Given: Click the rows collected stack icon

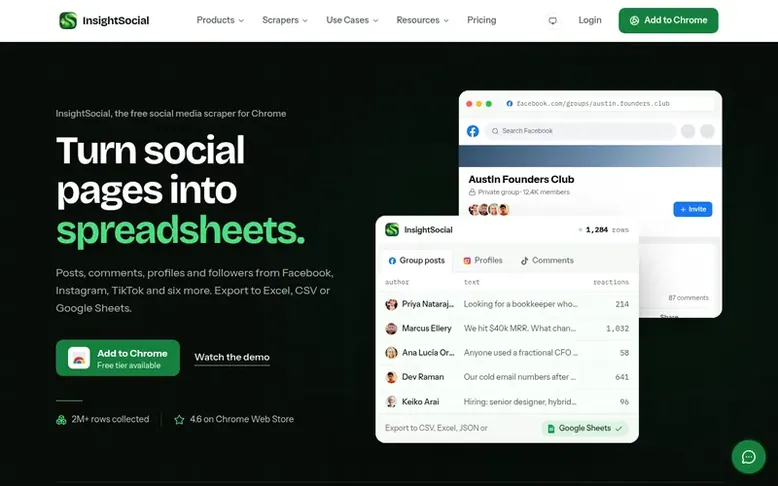Looking at the screenshot, I should [61, 420].
